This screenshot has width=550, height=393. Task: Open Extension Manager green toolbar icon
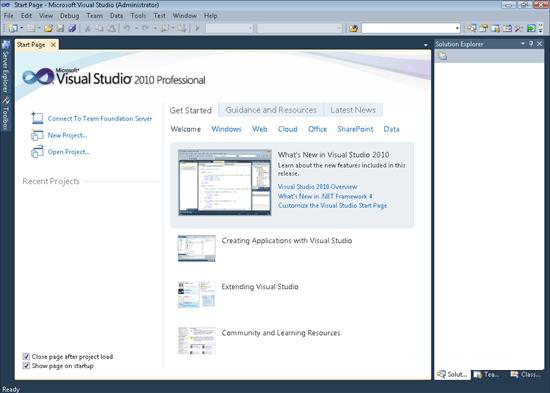point(531,28)
